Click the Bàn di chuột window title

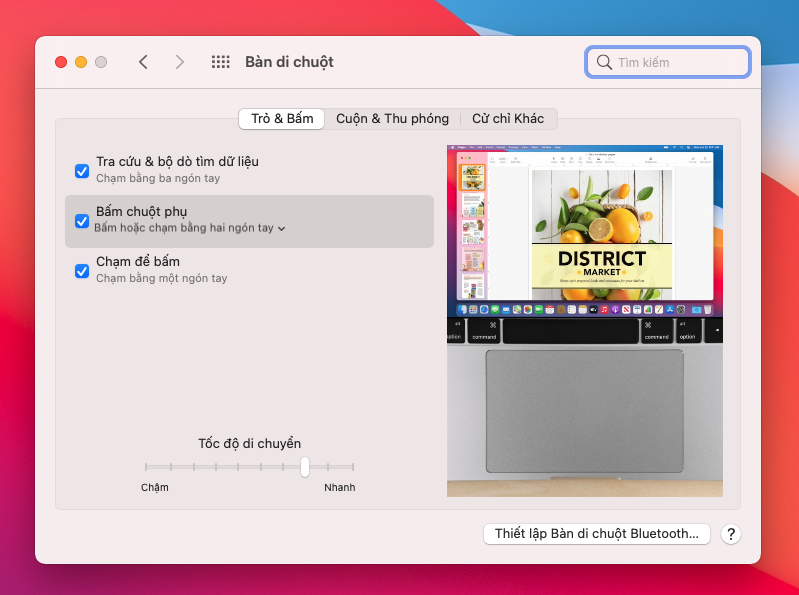point(289,62)
